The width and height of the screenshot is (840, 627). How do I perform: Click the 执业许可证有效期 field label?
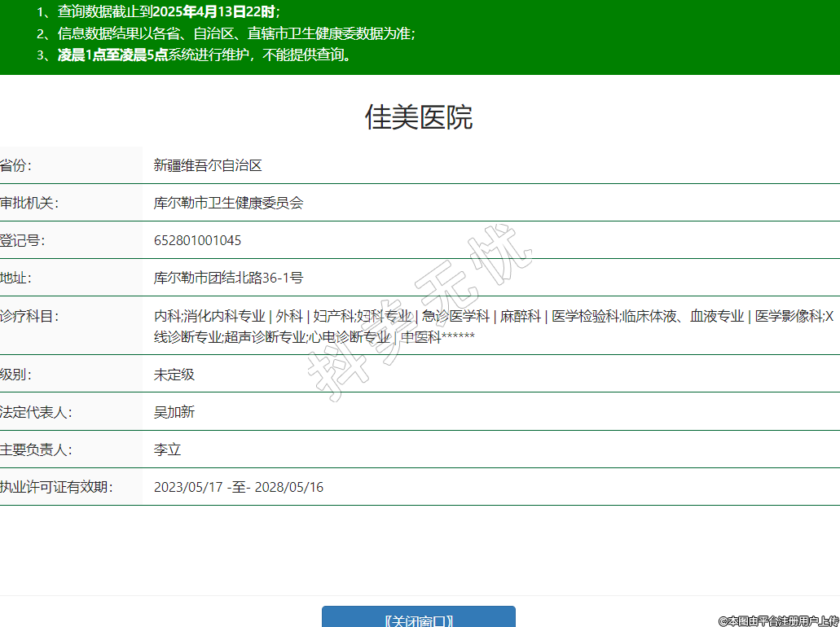point(55,487)
